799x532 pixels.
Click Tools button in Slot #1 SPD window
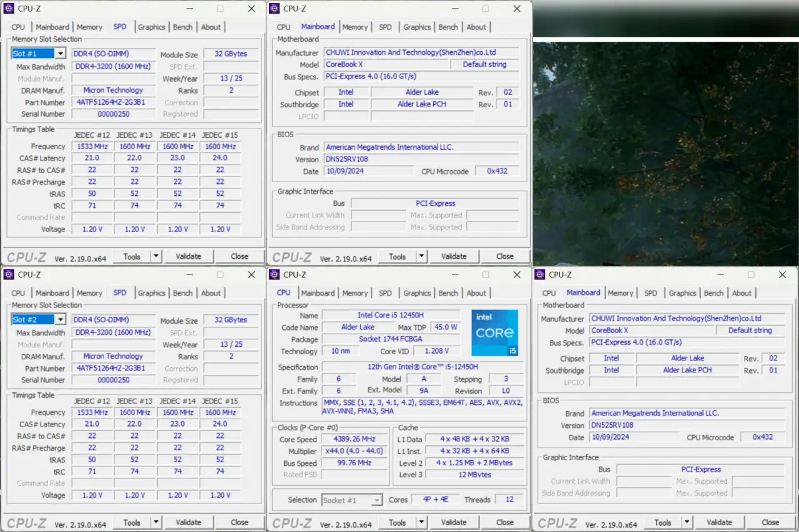132,256
